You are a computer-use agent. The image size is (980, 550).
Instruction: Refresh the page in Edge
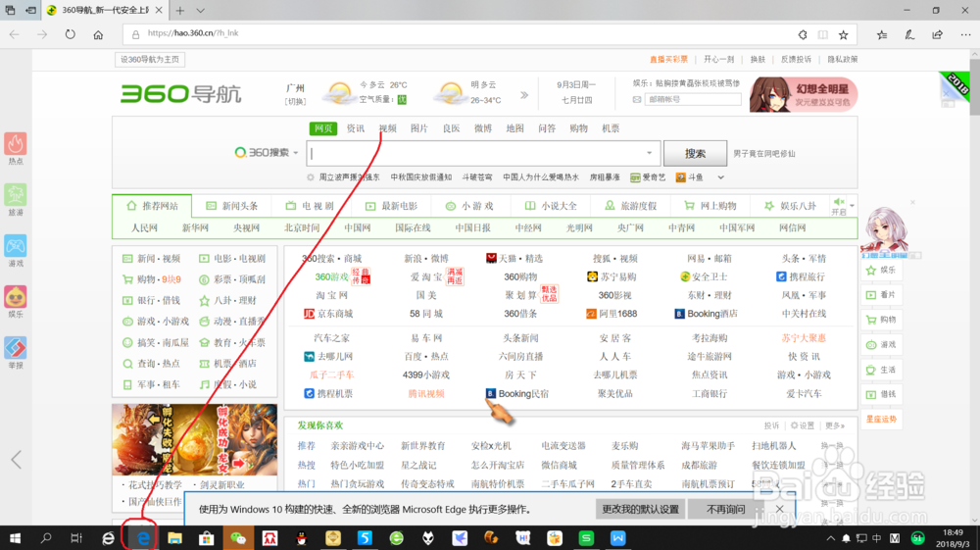point(70,34)
